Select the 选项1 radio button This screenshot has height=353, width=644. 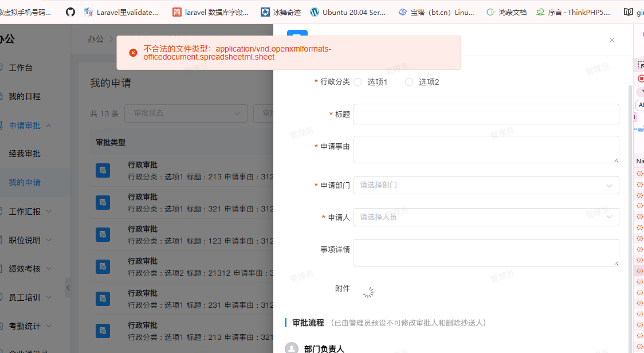pos(358,82)
